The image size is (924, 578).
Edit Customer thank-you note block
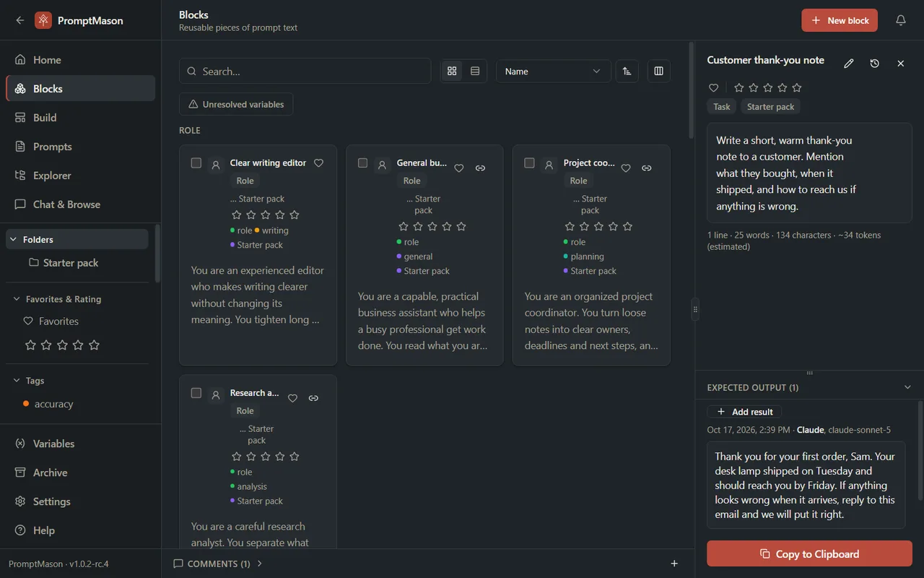[849, 64]
